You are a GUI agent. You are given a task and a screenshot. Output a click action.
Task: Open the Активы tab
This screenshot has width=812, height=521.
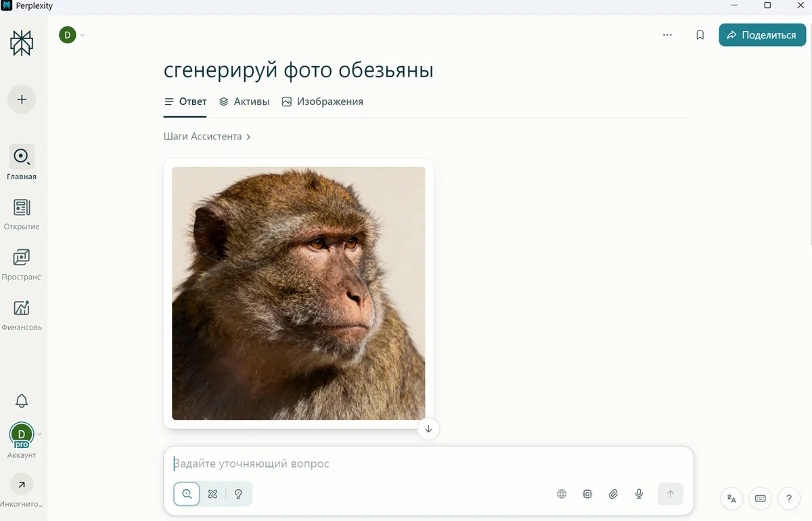click(244, 101)
